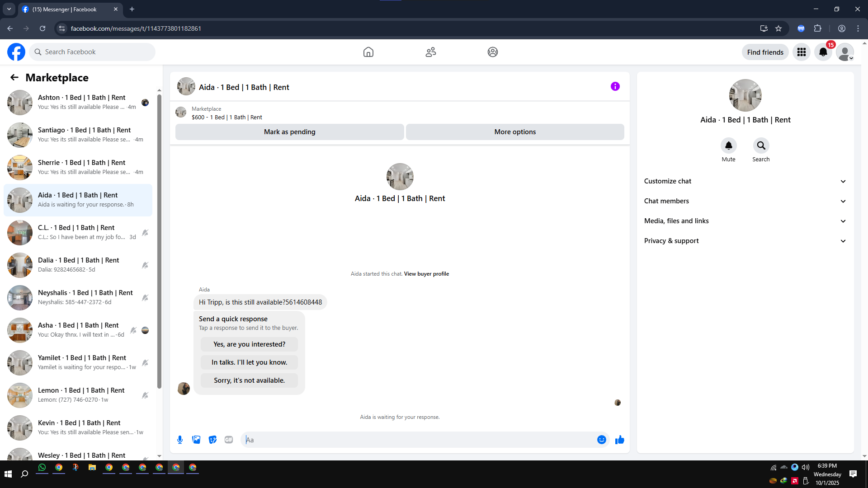Focus the Search Facebook field
The image size is (868, 488).
point(92,52)
